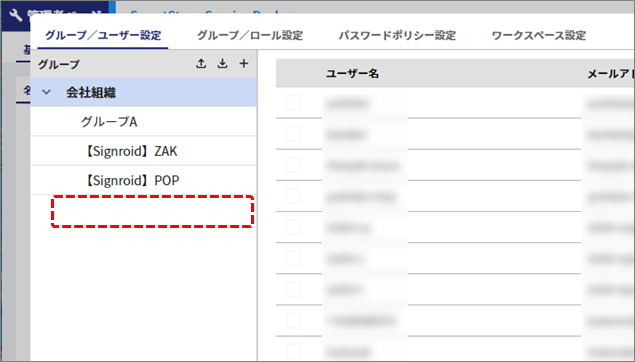Select 【Signroid】ZAK group

143,151
